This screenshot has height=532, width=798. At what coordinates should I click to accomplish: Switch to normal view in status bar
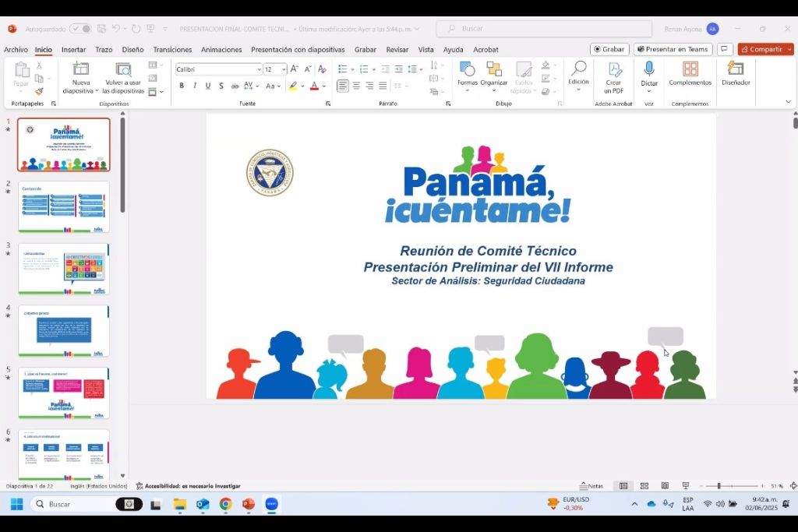[x=623, y=486]
